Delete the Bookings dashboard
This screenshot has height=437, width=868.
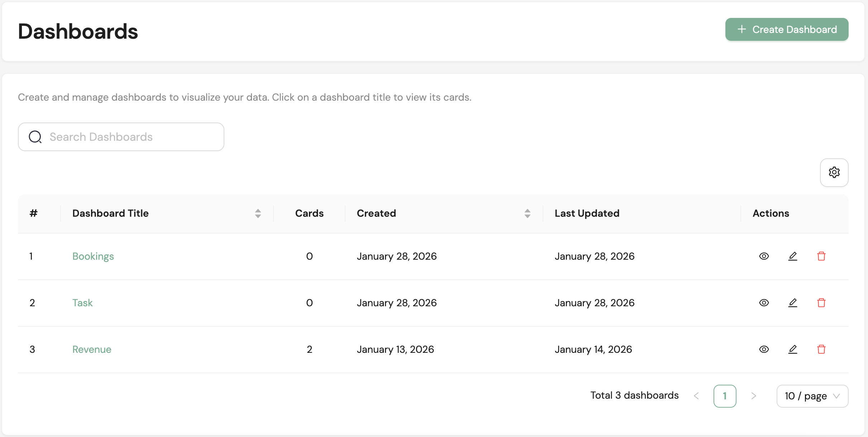pos(821,256)
